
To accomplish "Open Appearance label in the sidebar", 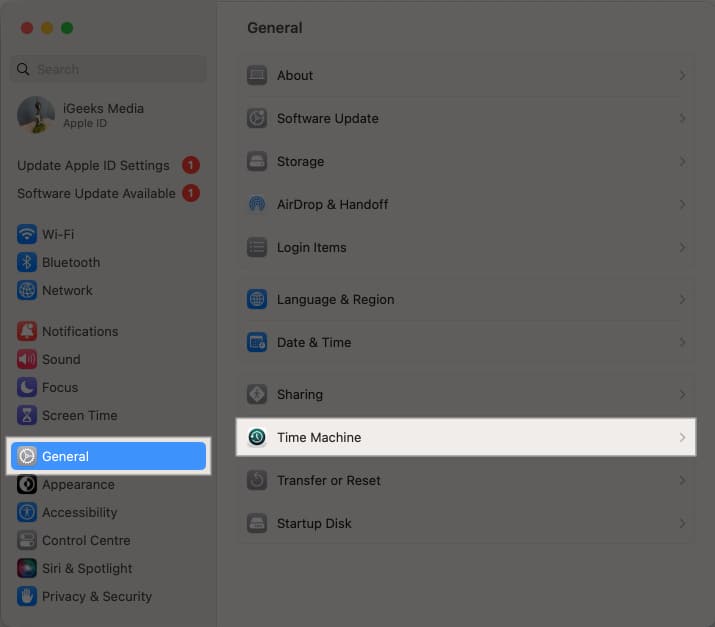I will click(78, 485).
